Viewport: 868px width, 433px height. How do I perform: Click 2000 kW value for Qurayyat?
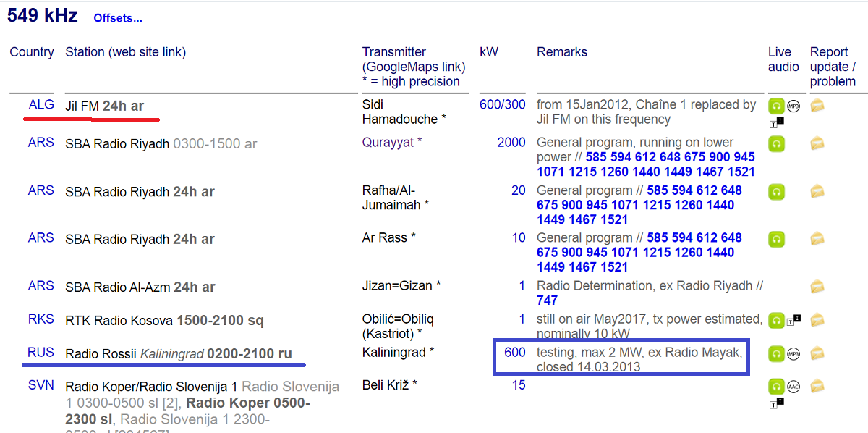pyautogui.click(x=511, y=142)
